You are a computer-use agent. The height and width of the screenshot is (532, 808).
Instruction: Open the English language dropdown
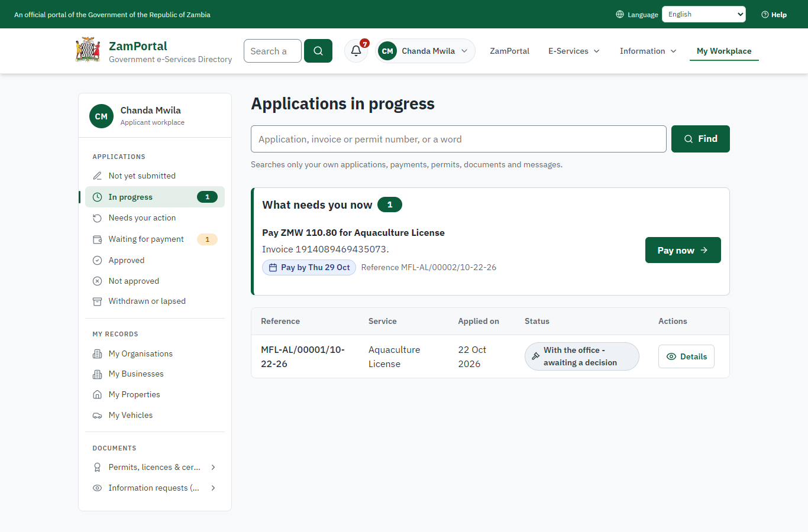703,14
